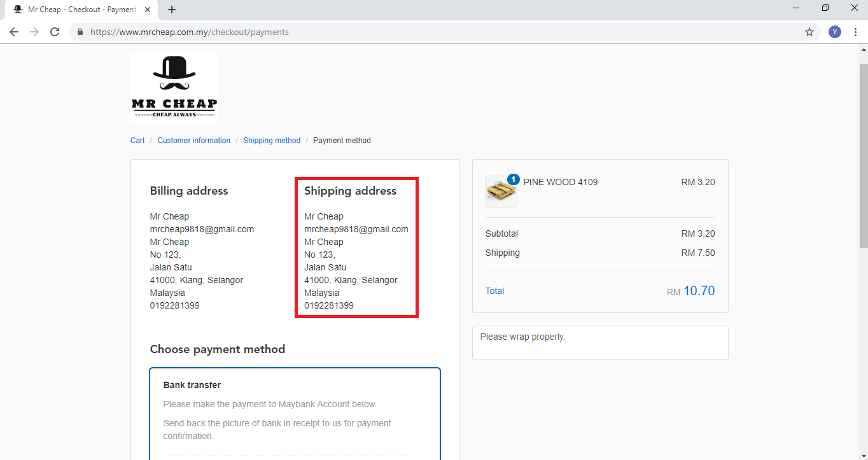Viewport: 868px width, 460px height.
Task: Go to the Cart breadcrumb link
Action: 137,141
